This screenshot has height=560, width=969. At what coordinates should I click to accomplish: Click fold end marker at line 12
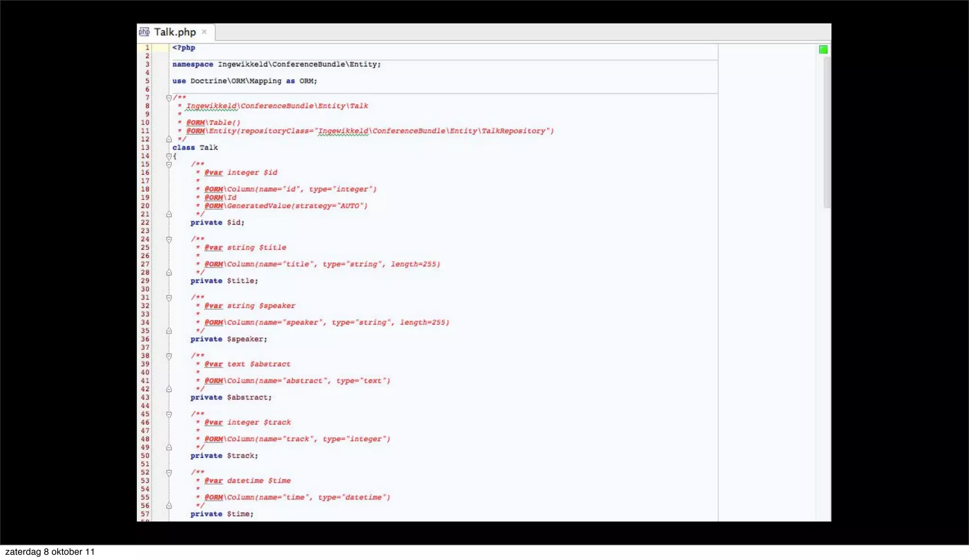coord(169,139)
